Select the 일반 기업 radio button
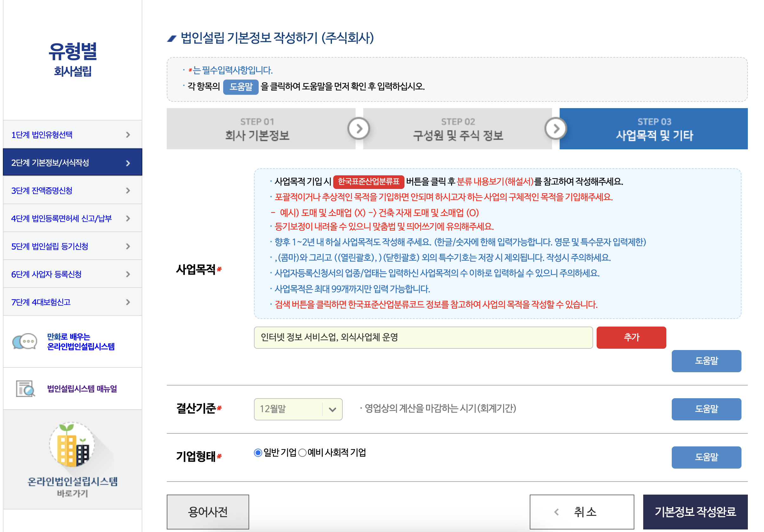 (258, 453)
